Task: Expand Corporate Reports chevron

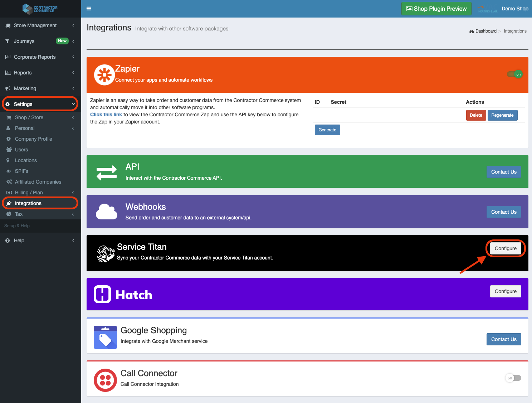Action: tap(73, 57)
